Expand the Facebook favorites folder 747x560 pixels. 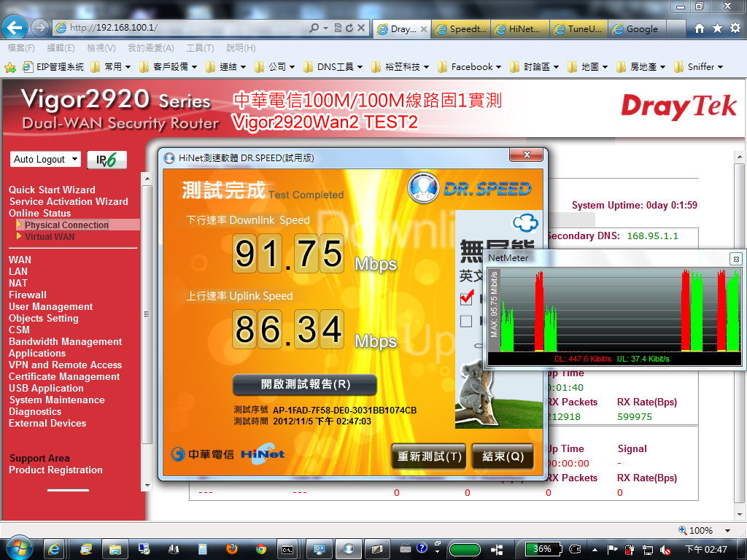tap(469, 67)
